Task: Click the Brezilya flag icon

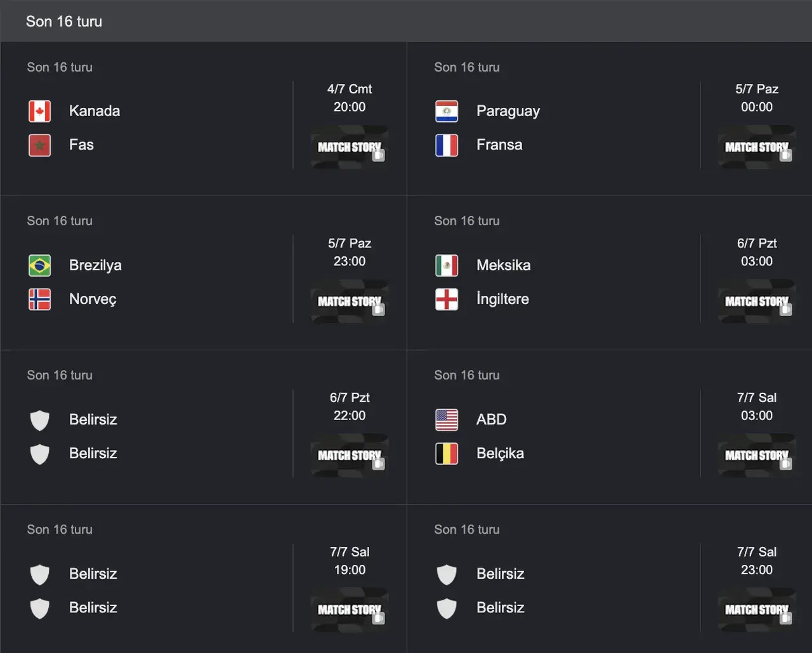Action: [x=39, y=265]
